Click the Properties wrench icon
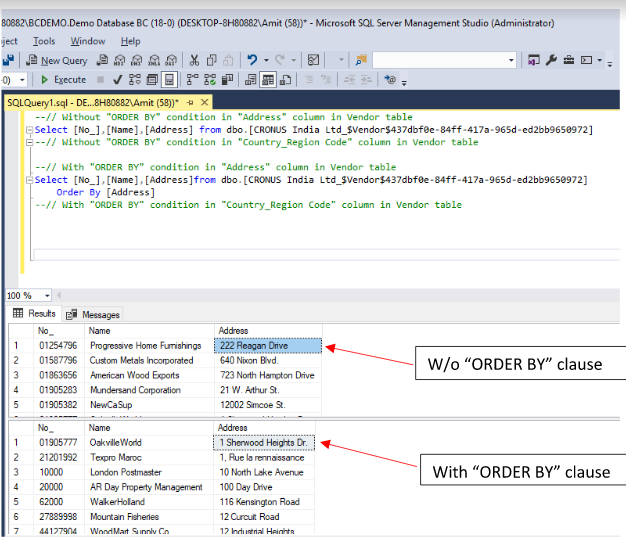Image resolution: width=626 pixels, height=539 pixels. pos(551,60)
